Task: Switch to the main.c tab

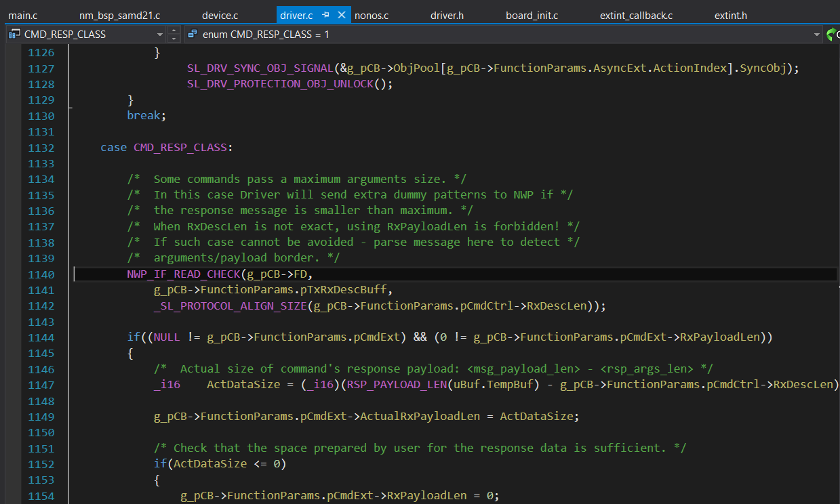Action: pyautogui.click(x=23, y=15)
